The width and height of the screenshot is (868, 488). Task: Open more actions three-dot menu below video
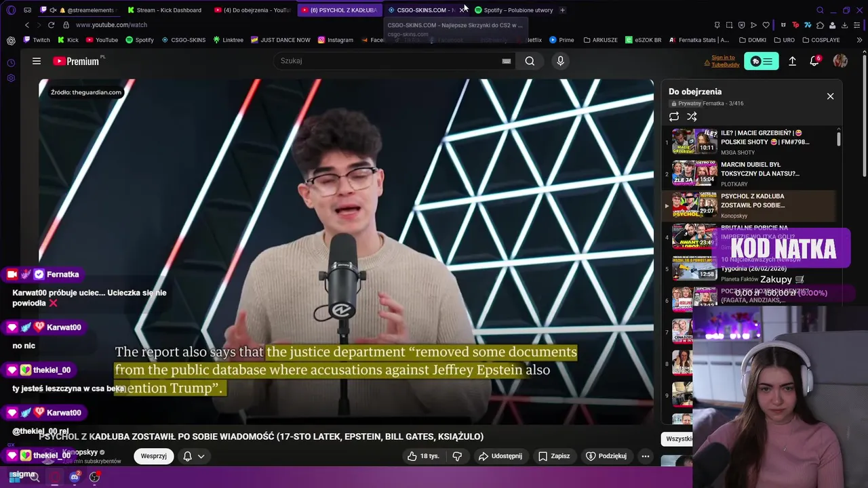coord(646,456)
